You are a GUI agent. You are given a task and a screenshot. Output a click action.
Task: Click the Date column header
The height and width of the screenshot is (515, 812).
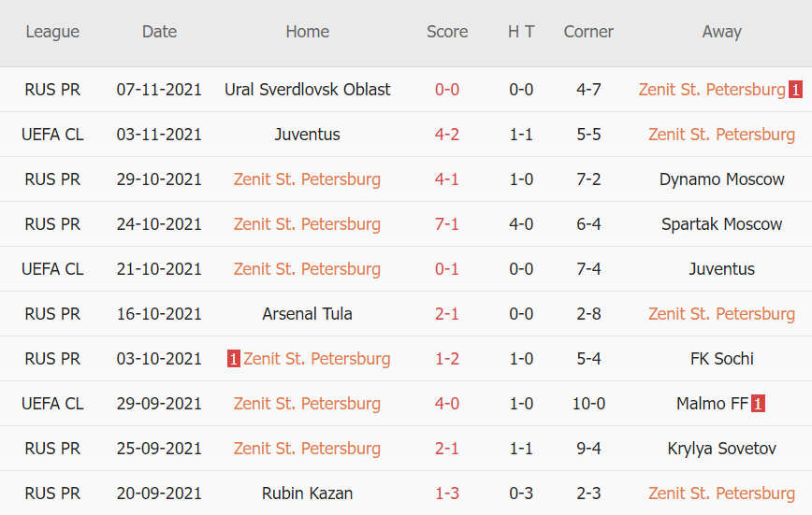click(x=159, y=32)
